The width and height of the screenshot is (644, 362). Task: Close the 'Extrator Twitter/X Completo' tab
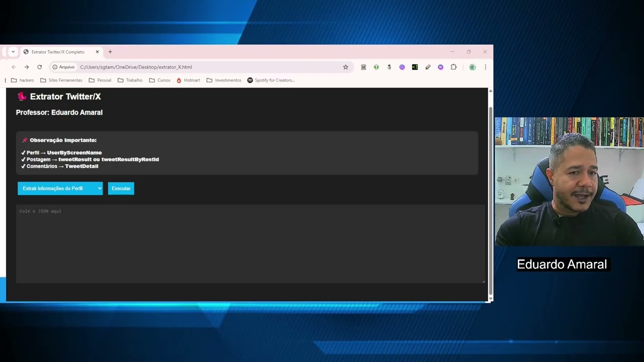point(98,52)
